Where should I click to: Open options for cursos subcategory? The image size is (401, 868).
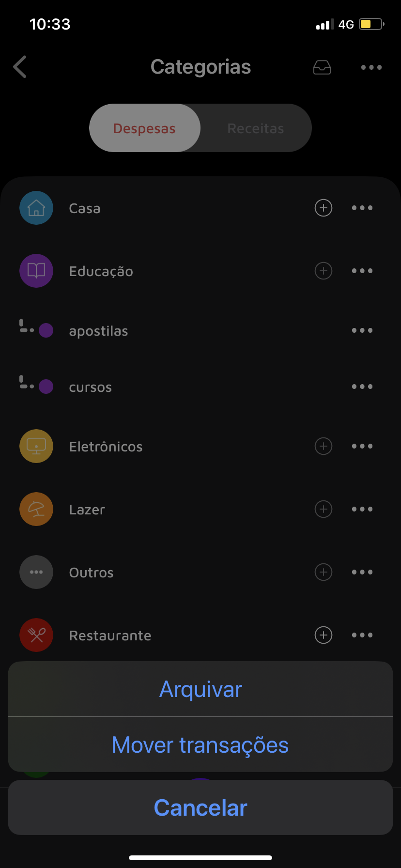(362, 387)
